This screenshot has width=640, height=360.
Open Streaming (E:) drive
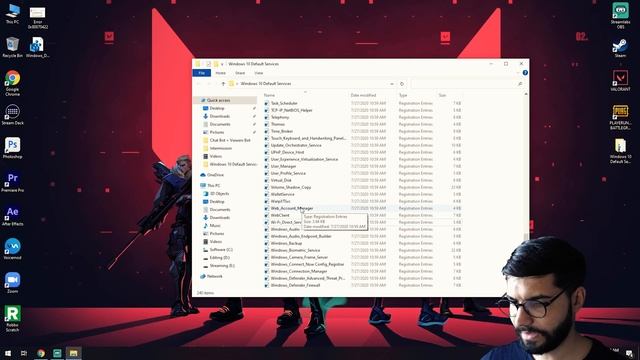[x=222, y=266]
